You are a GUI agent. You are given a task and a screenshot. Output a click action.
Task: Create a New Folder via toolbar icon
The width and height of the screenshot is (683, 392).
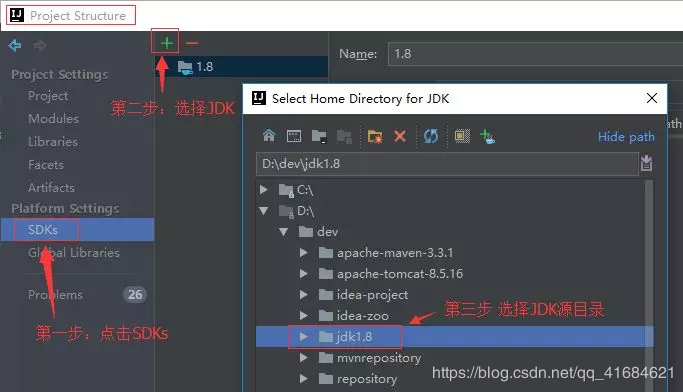375,137
